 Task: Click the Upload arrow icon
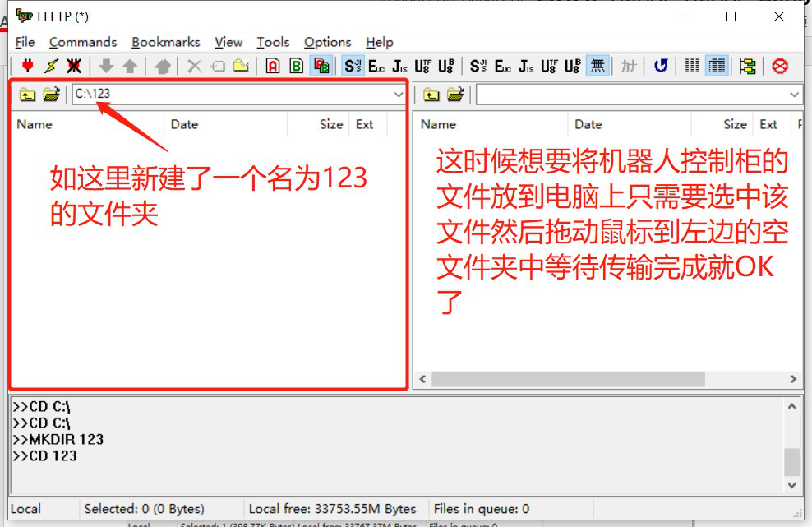coord(130,66)
